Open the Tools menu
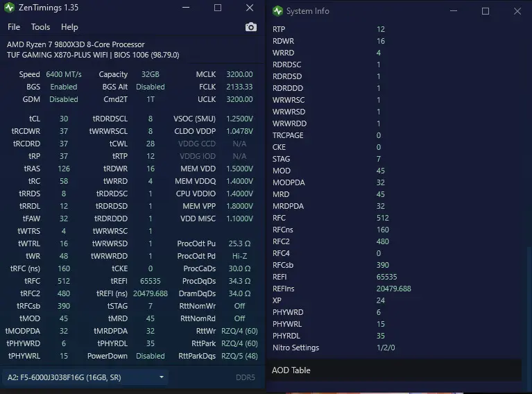 click(x=40, y=27)
